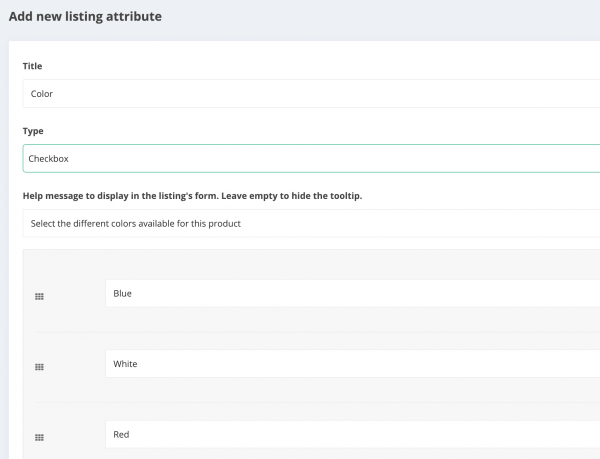The height and width of the screenshot is (459, 600).
Task: Click the Type field label
Action: (x=33, y=131)
